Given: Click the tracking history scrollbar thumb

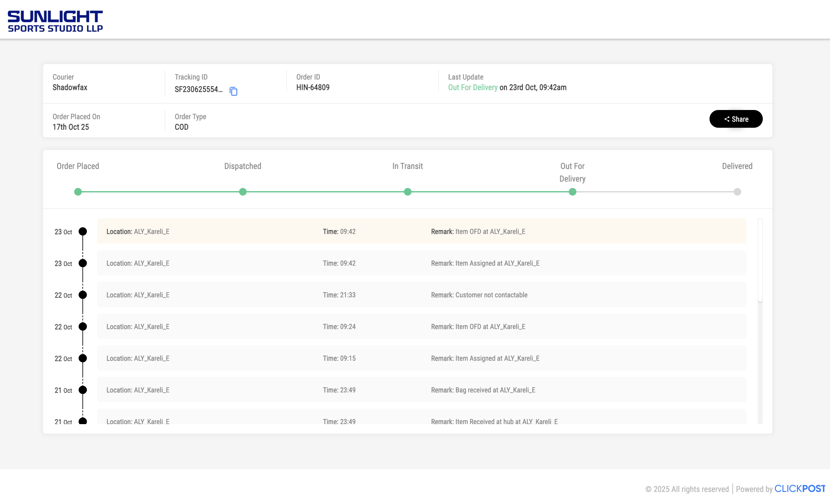Looking at the screenshot, I should click(x=760, y=260).
